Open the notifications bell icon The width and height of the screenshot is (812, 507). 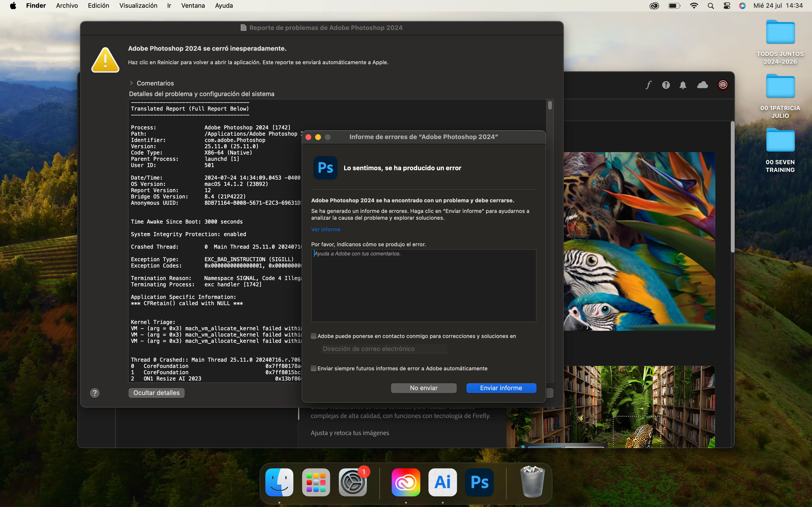[x=683, y=85]
